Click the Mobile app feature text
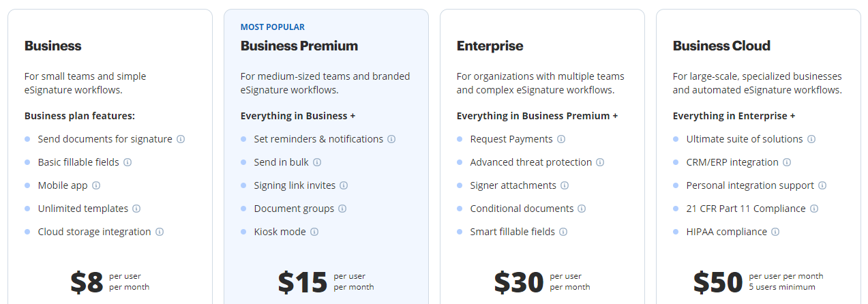The width and height of the screenshot is (868, 304). (63, 185)
